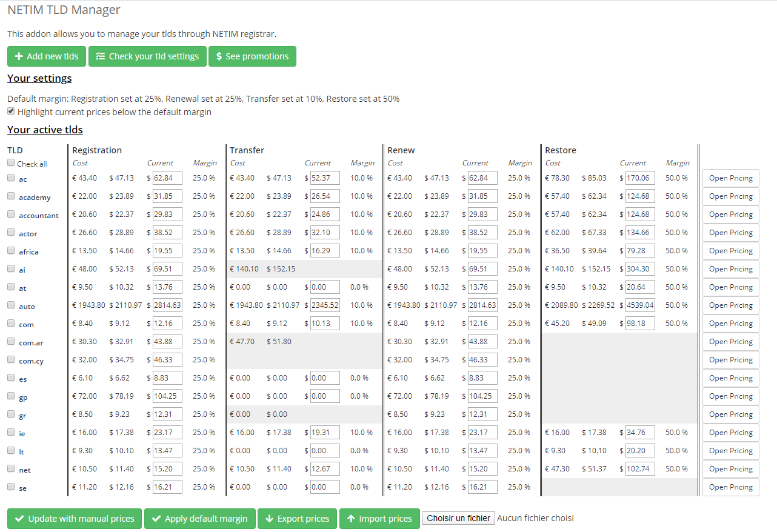Screen dimensions: 777x532
Task: Select the ie TLD checkbox
Action: (11, 433)
